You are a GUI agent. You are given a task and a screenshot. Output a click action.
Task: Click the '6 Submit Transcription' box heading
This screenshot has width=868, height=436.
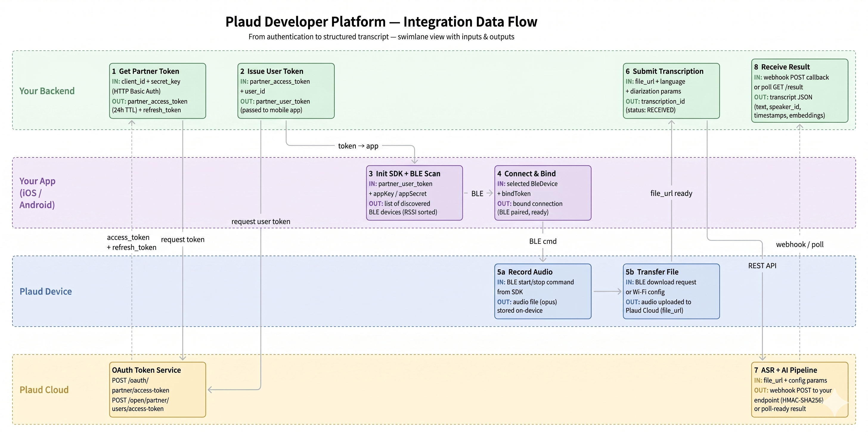tap(664, 71)
